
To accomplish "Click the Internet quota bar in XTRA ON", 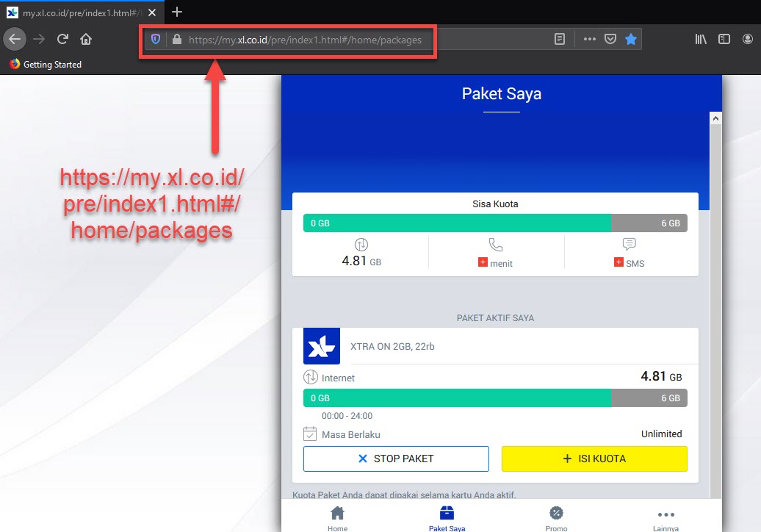I will (x=495, y=398).
